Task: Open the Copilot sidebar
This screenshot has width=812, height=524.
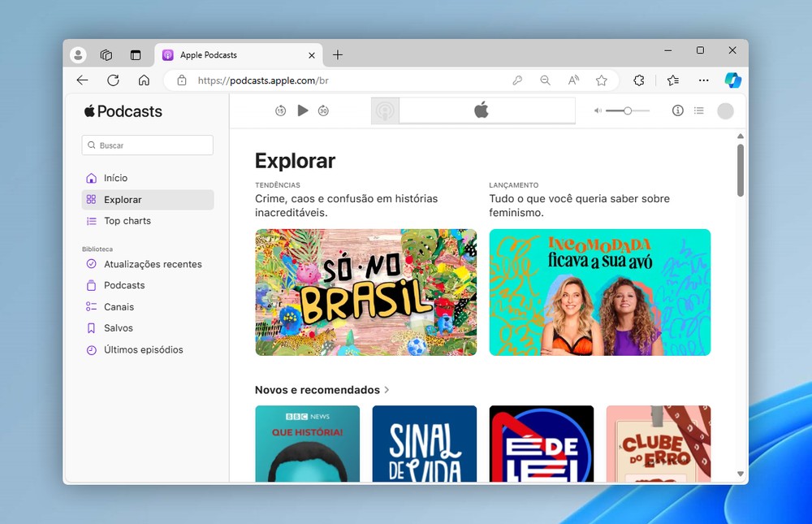Action: click(x=732, y=80)
